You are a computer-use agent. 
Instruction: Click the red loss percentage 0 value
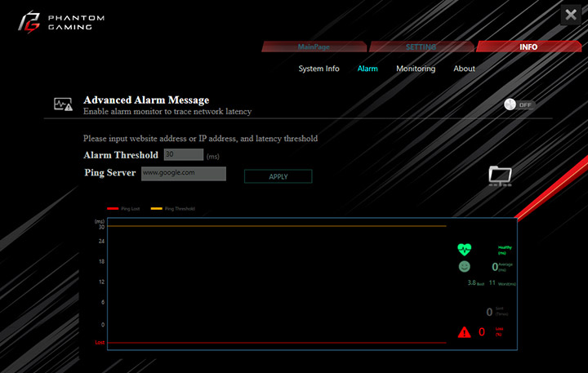pos(482,332)
